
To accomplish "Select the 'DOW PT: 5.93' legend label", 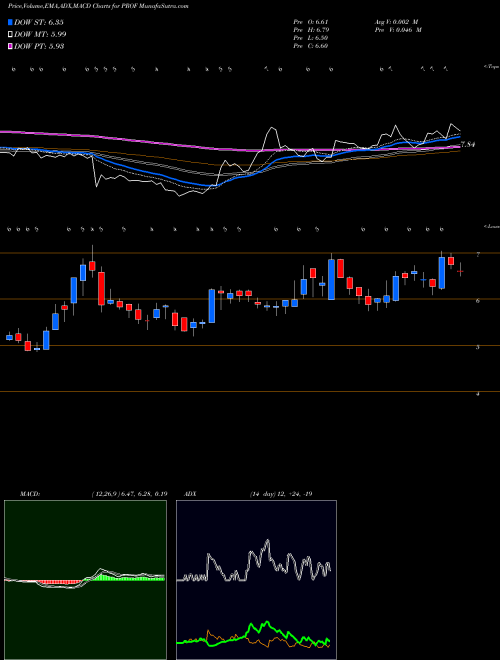I will tap(39, 46).
